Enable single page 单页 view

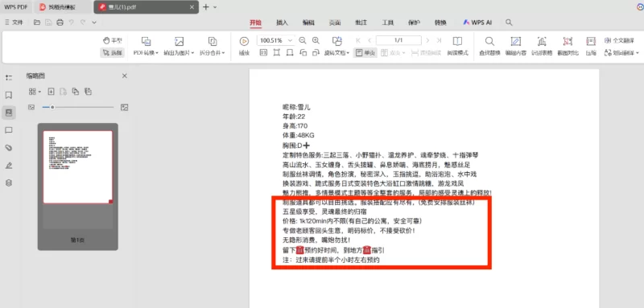click(x=365, y=53)
